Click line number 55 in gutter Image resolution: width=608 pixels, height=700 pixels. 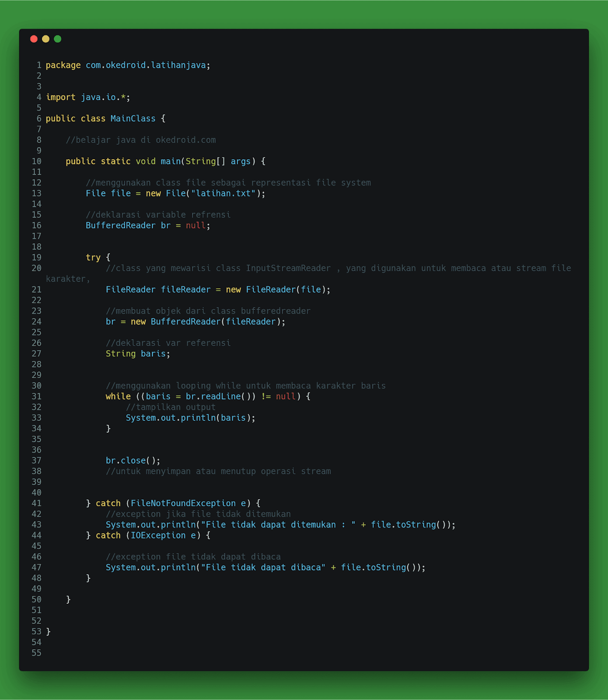[36, 653]
